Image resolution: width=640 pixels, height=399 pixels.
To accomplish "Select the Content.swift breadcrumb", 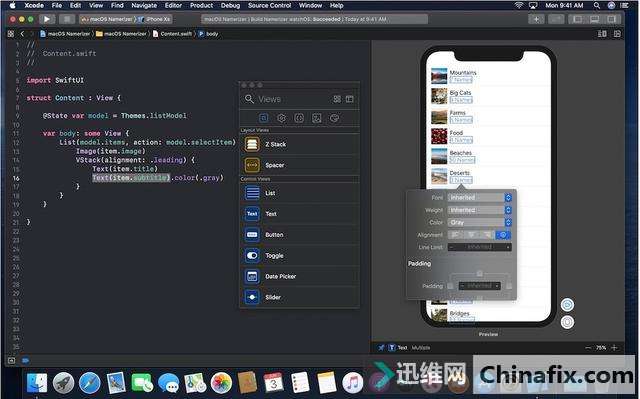I will point(172,34).
